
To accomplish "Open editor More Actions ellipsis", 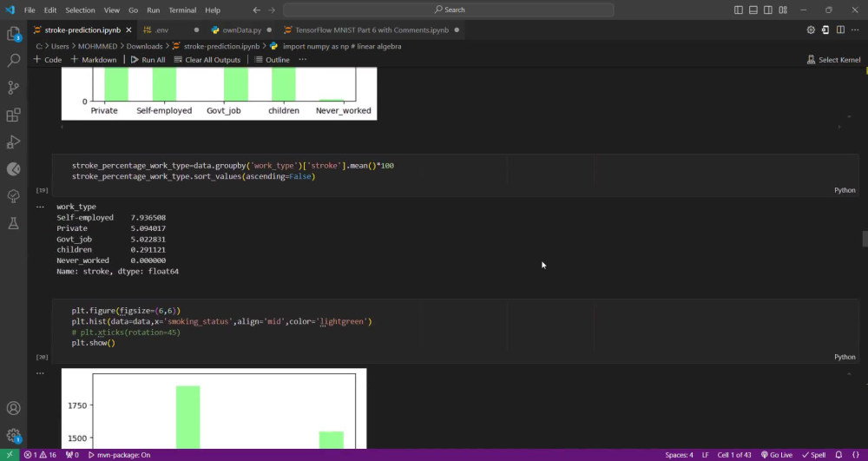I will coord(855,30).
